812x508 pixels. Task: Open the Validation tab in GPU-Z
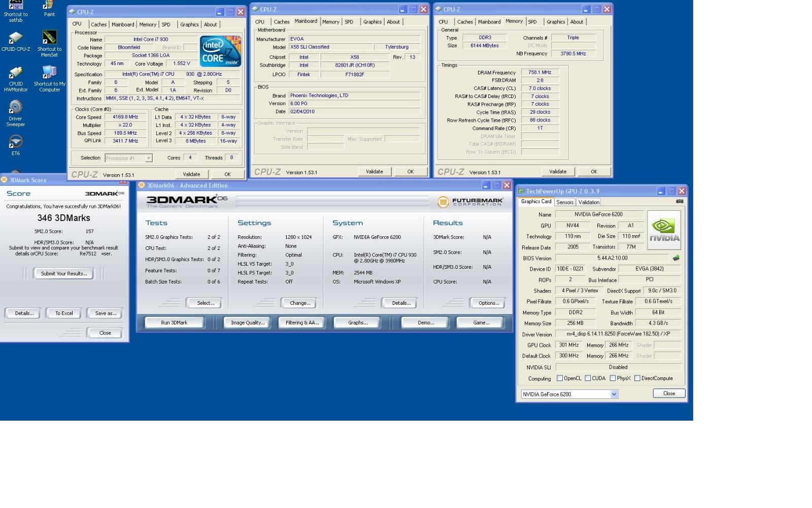coord(589,202)
